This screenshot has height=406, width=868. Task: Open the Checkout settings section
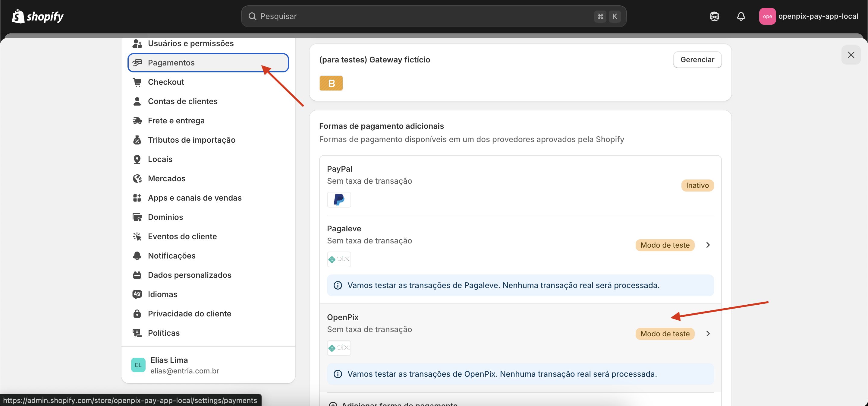pyautogui.click(x=166, y=82)
